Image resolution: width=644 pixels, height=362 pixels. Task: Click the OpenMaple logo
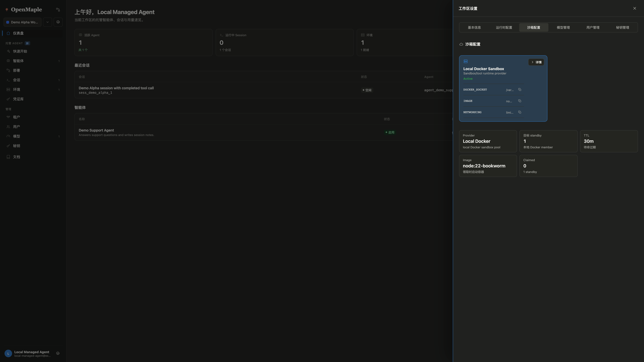[24, 10]
